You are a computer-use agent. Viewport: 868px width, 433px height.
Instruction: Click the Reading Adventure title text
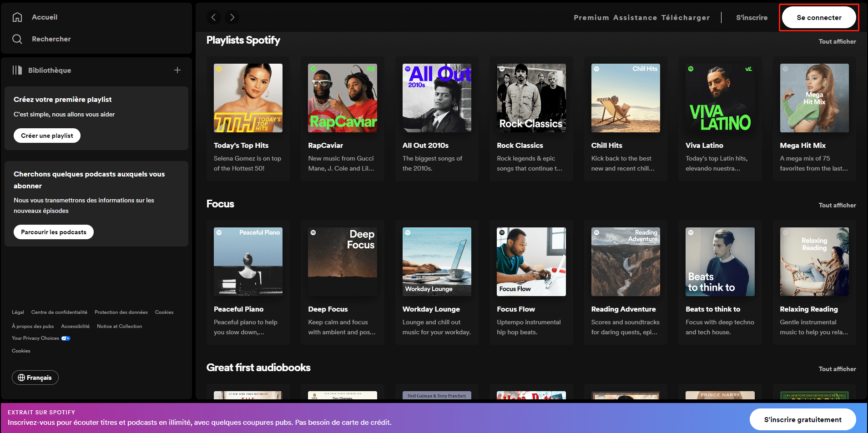pyautogui.click(x=623, y=309)
